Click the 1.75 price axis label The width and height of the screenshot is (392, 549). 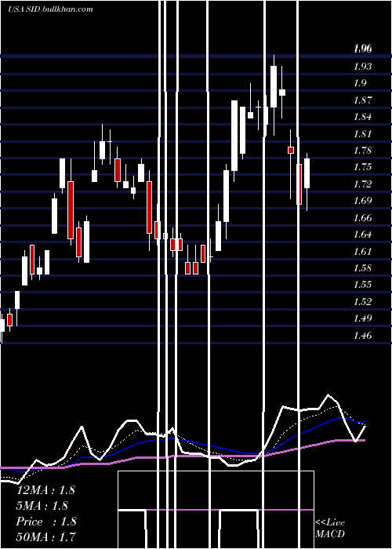click(x=362, y=166)
